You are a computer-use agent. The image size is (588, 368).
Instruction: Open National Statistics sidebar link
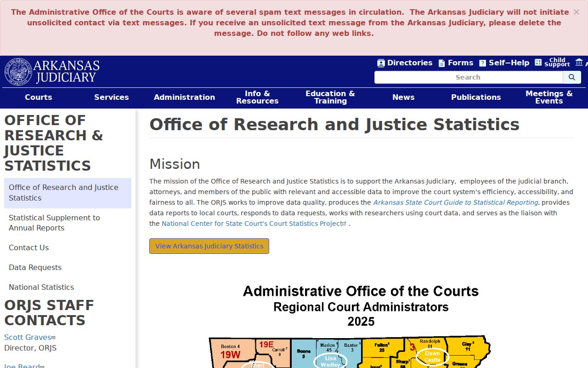coord(68,287)
